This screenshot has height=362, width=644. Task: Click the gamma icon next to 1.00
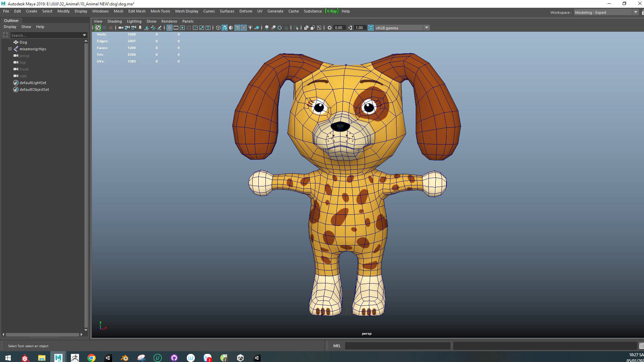point(350,28)
